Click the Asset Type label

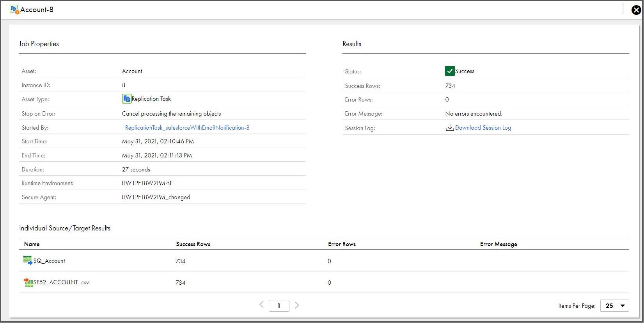[35, 99]
